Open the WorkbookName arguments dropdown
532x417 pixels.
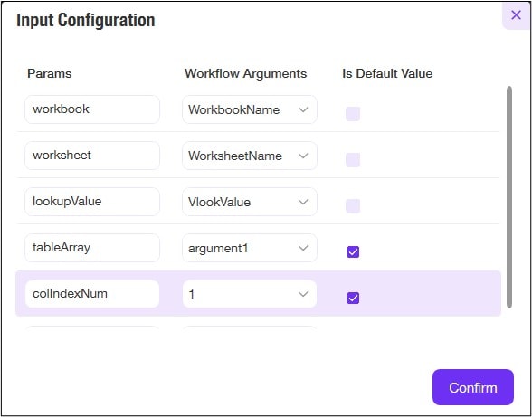(250, 109)
